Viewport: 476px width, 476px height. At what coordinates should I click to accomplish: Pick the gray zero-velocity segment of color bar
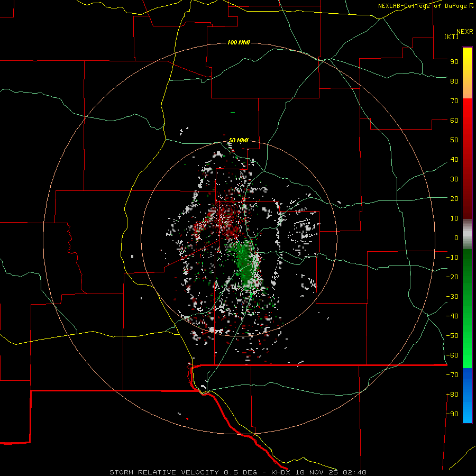pyautogui.click(x=467, y=234)
